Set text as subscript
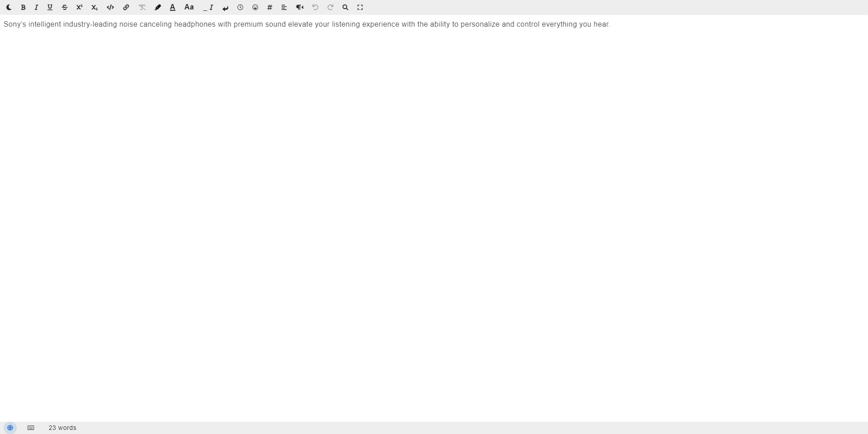Viewport: 868px width, 434px height. tap(94, 7)
